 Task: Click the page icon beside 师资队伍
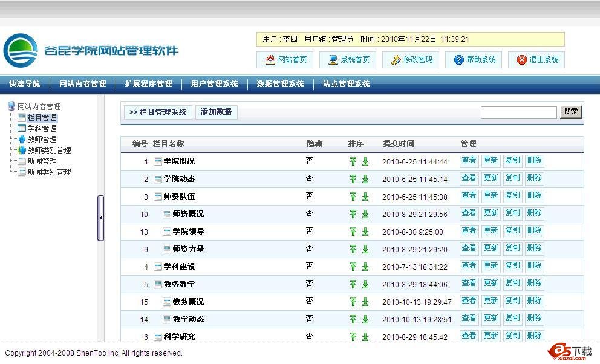tap(158, 197)
